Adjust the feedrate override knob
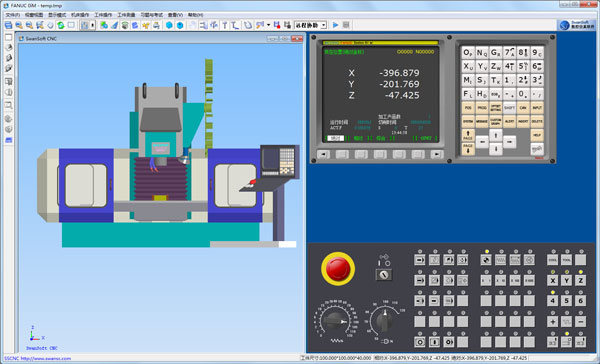The width and height of the screenshot is (600, 364). tap(334, 321)
